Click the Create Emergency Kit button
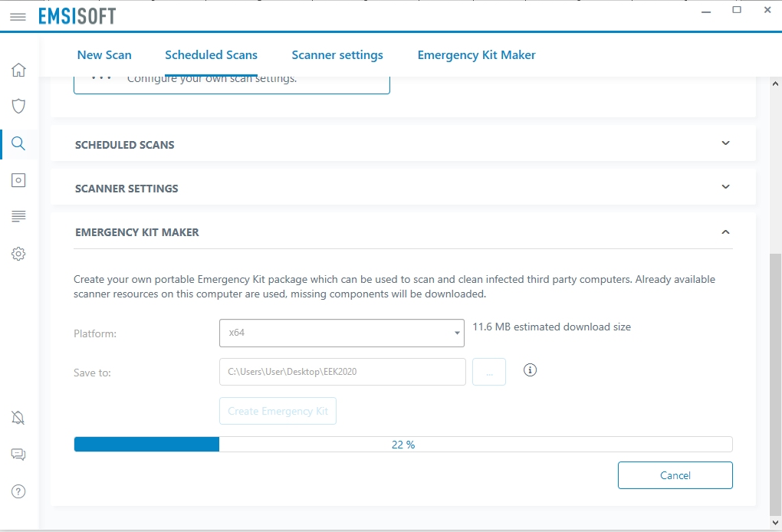The image size is (782, 532). [278, 411]
